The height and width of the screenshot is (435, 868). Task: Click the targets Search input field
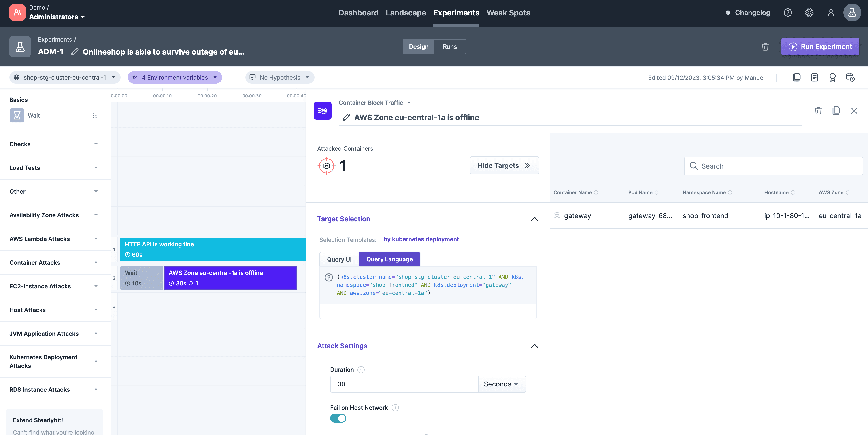[x=773, y=166]
